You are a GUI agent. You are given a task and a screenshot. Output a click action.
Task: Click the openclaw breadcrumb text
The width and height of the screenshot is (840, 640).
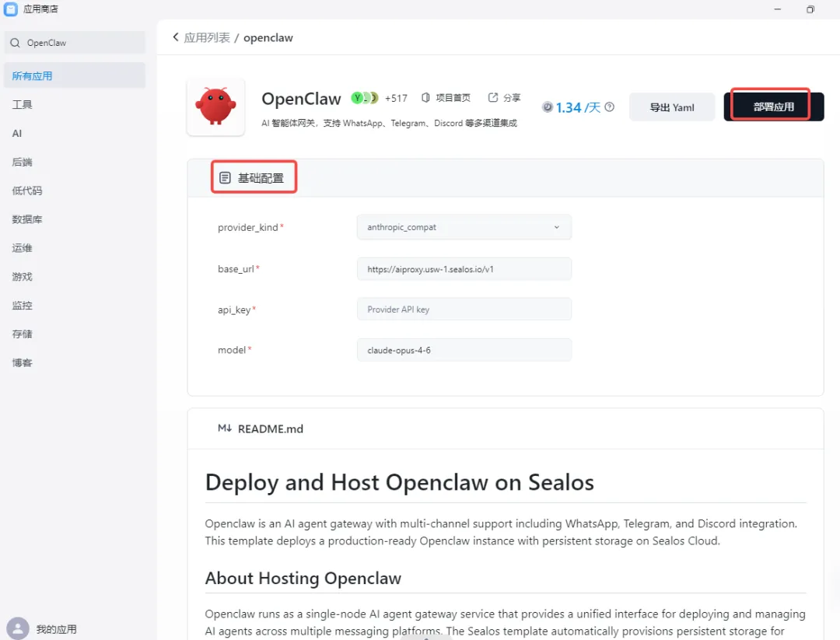tap(268, 37)
